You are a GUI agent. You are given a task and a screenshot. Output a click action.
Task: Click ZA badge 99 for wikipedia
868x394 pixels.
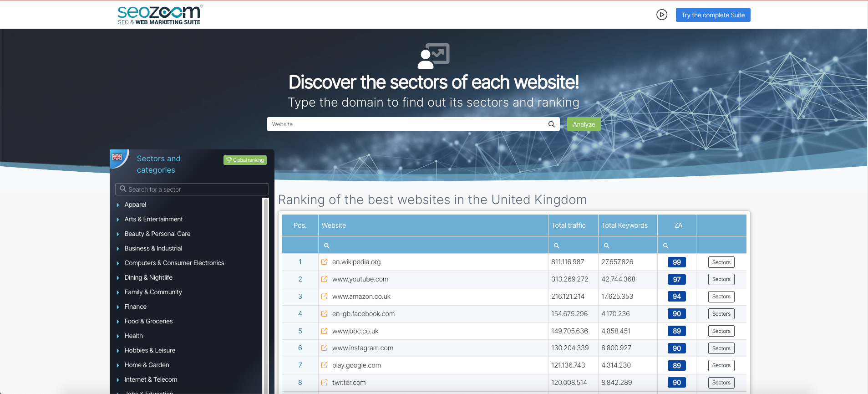[x=677, y=262]
